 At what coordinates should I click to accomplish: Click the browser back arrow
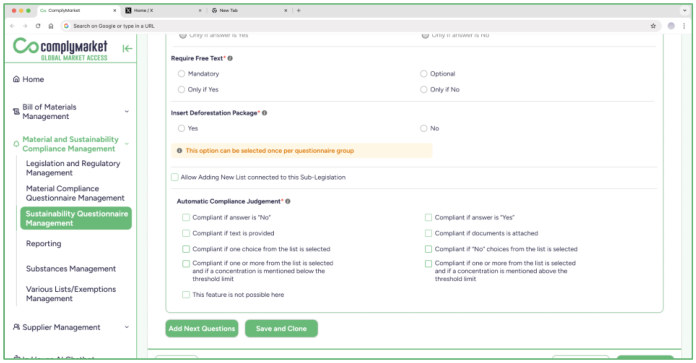[12, 26]
